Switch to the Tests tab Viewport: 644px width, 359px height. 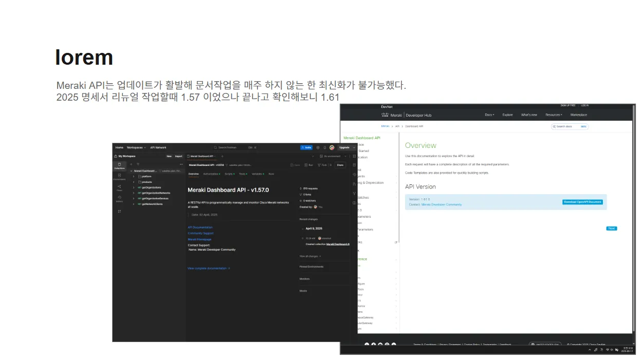(x=243, y=174)
